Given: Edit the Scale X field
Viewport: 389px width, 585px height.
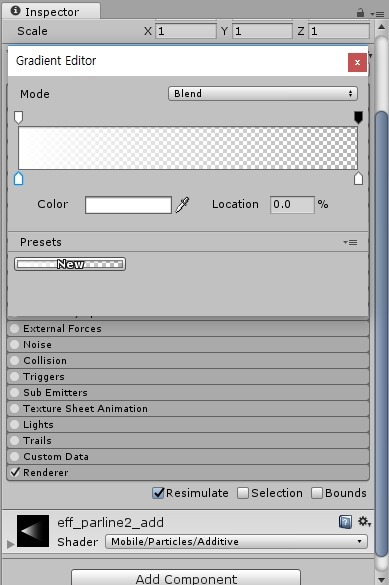Looking at the screenshot, I should click(x=186, y=31).
